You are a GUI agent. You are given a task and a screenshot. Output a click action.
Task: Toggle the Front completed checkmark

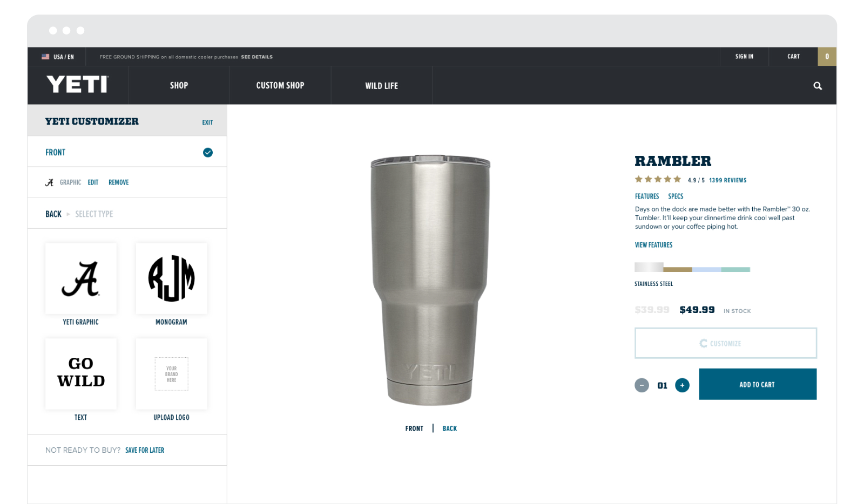[207, 153]
